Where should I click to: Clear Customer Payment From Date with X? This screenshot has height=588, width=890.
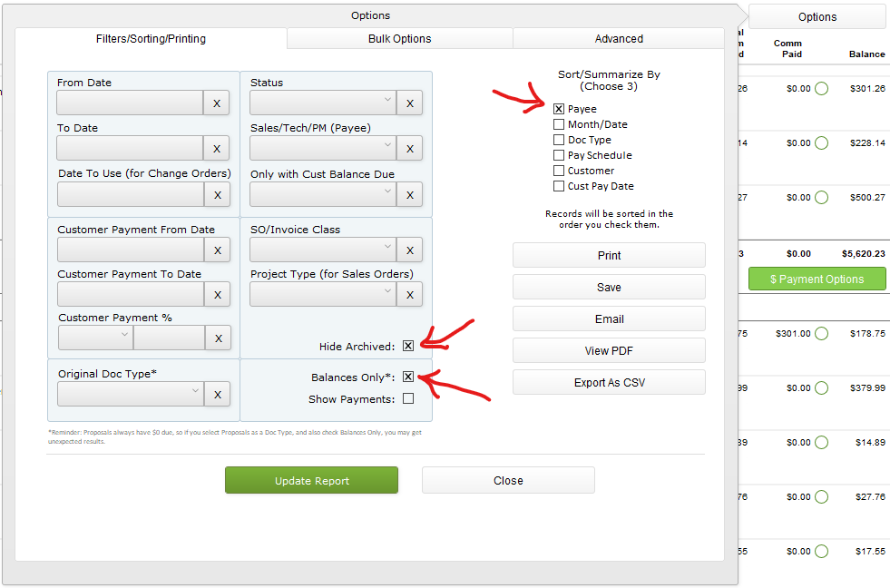pos(216,250)
